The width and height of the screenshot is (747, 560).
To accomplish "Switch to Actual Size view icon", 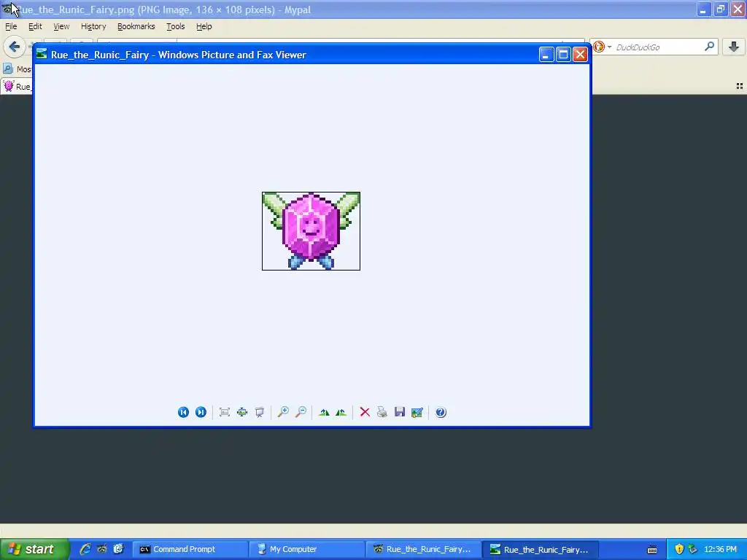I will tap(242, 413).
